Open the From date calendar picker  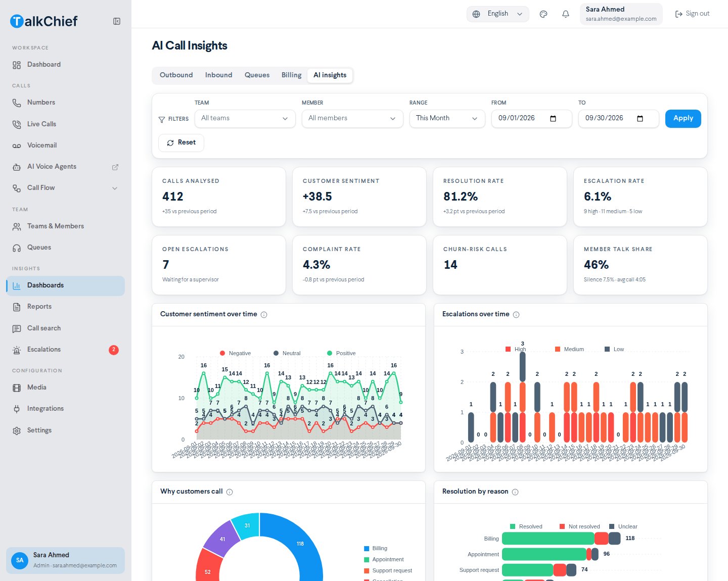553,119
